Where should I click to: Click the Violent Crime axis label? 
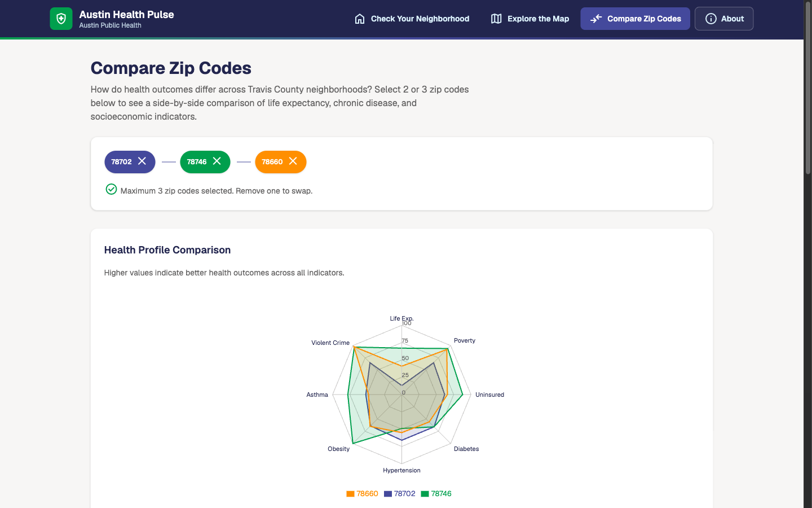click(x=330, y=343)
